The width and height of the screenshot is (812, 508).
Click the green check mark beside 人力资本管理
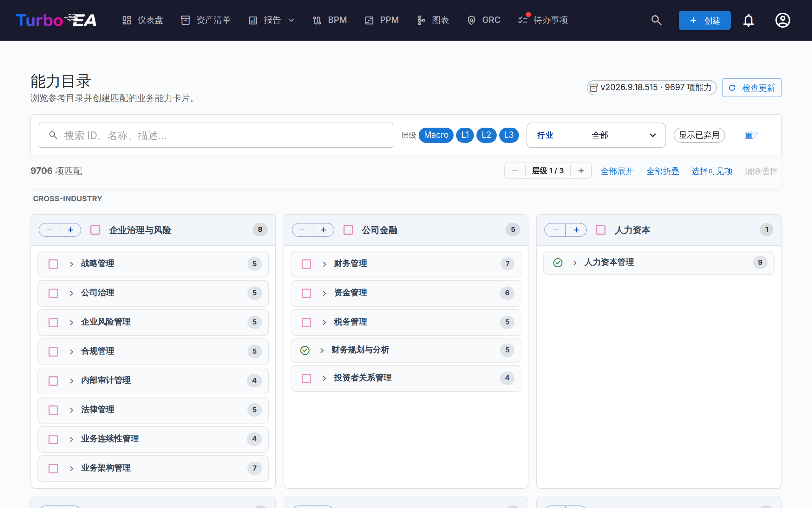pos(558,263)
